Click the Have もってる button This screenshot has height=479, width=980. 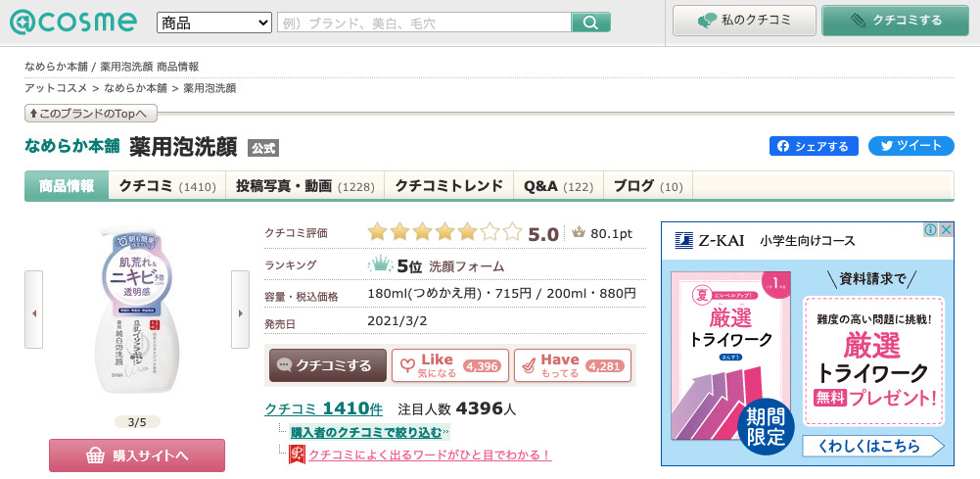coord(573,365)
